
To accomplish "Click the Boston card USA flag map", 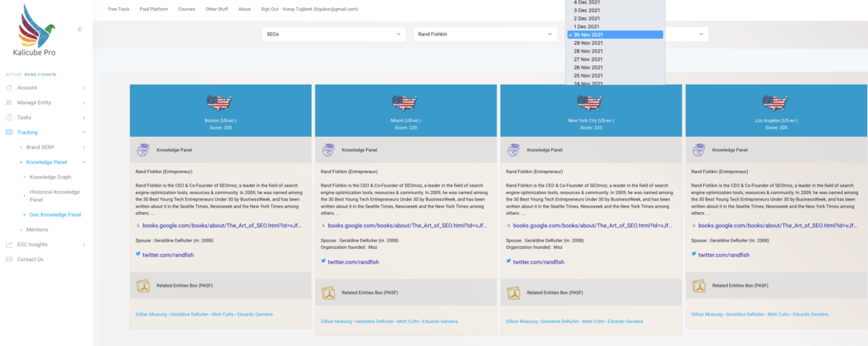I will coord(221,102).
